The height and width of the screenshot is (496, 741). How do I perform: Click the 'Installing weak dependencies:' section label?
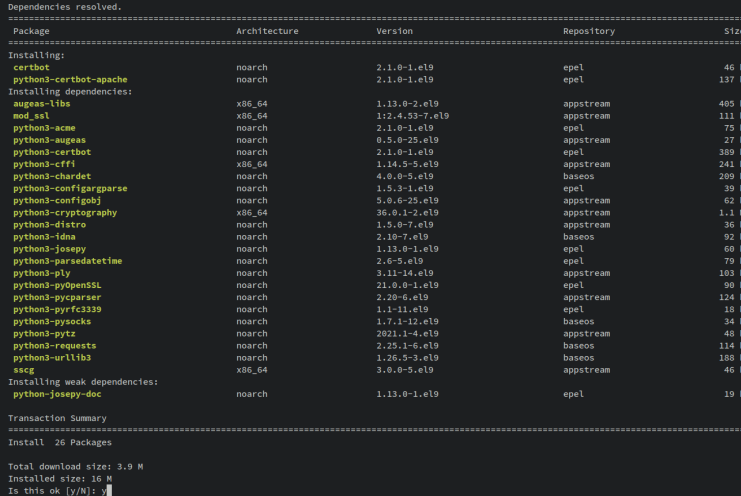[x=83, y=382]
